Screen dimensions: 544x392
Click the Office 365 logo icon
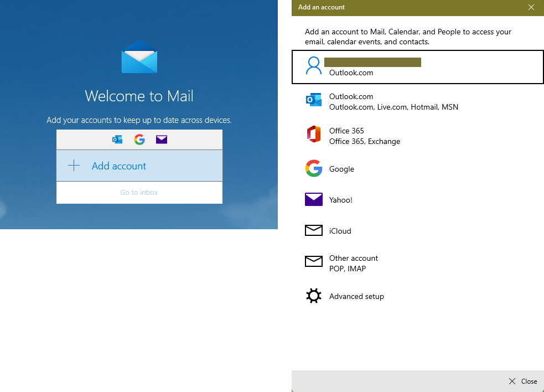coord(314,134)
